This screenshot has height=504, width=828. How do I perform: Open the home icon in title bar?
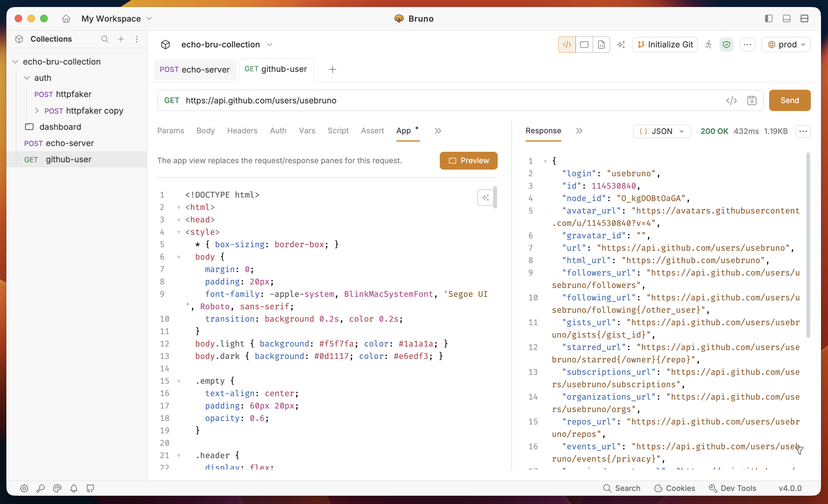click(x=66, y=18)
